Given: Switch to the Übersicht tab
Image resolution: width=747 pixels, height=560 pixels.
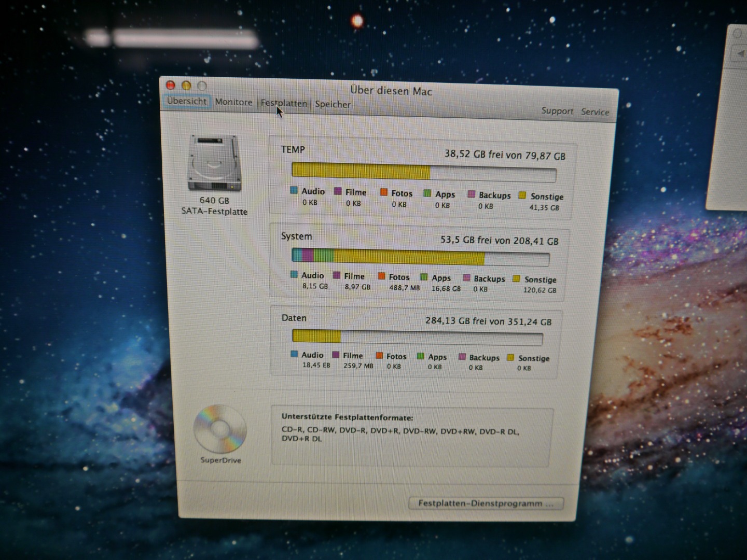Looking at the screenshot, I should (x=187, y=101).
